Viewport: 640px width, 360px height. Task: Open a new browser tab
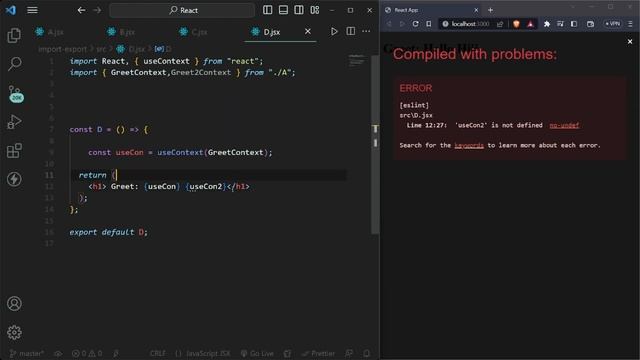pos(491,10)
